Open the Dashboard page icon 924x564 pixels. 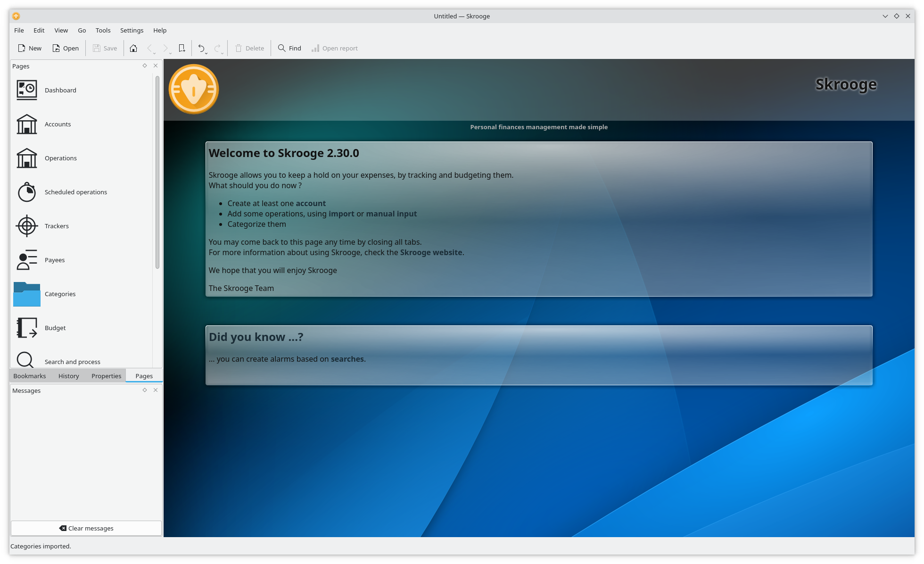(x=27, y=90)
